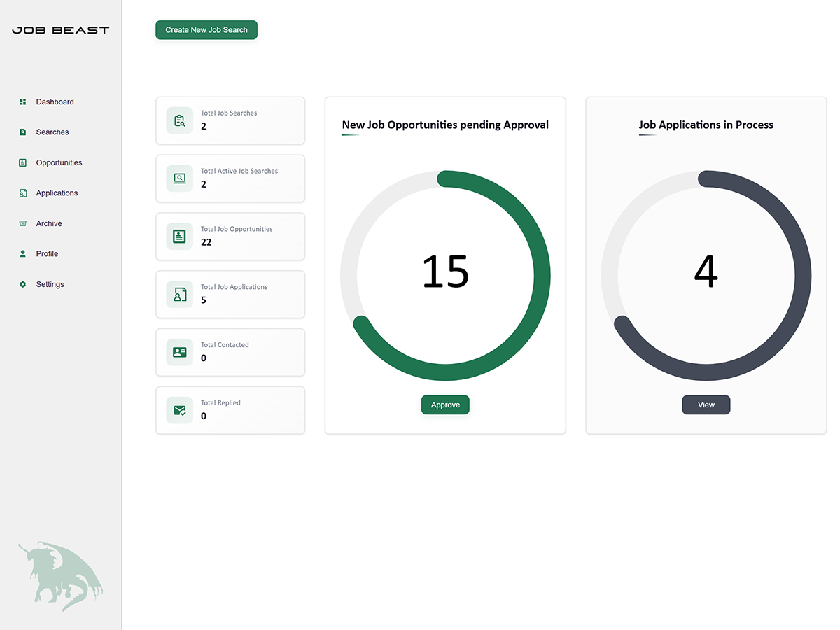
Task: Click the envelope icon on Total Replied card
Action: pyautogui.click(x=180, y=410)
